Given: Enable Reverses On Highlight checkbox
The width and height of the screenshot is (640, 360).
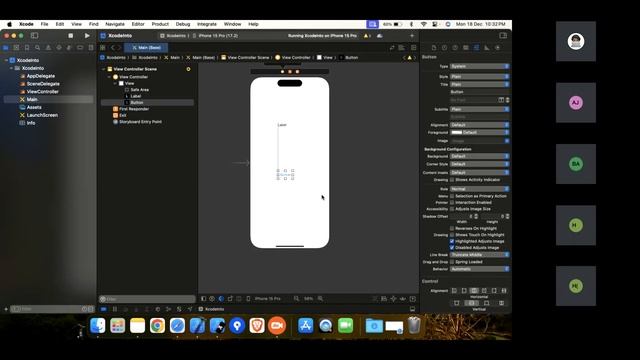Looking at the screenshot, I should click(x=452, y=229).
